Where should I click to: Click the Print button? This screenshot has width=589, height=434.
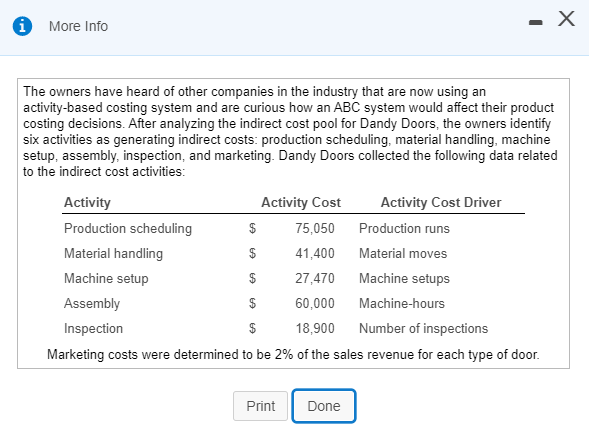pos(260,406)
